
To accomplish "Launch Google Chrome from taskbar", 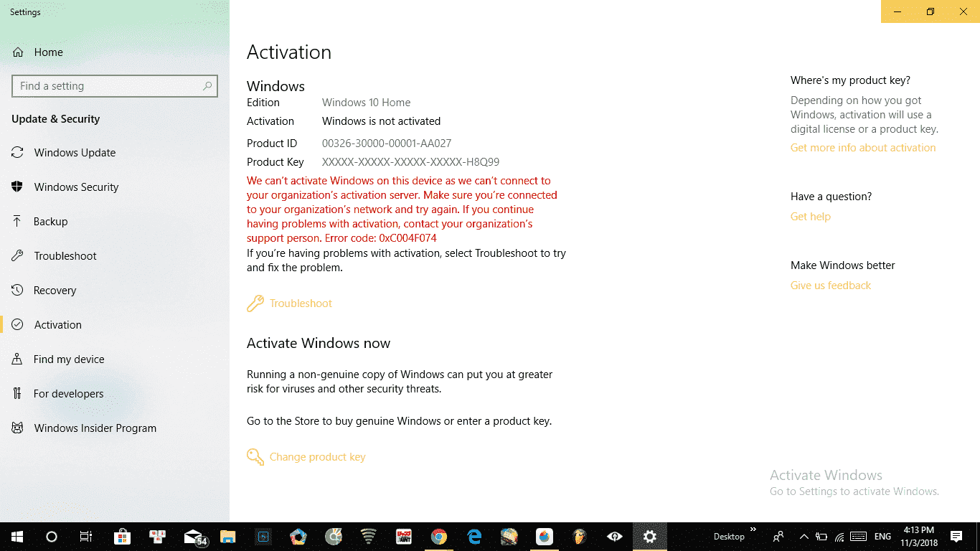I will point(439,537).
